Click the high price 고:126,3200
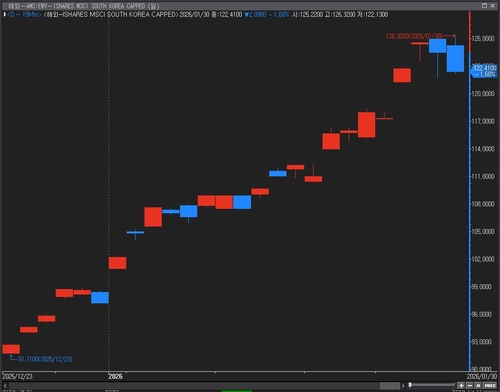 (x=340, y=15)
